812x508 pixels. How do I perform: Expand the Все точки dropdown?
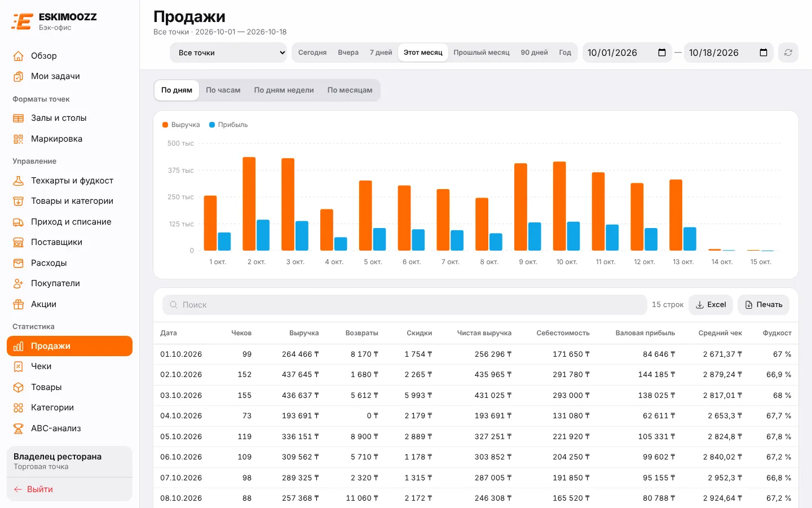click(228, 52)
